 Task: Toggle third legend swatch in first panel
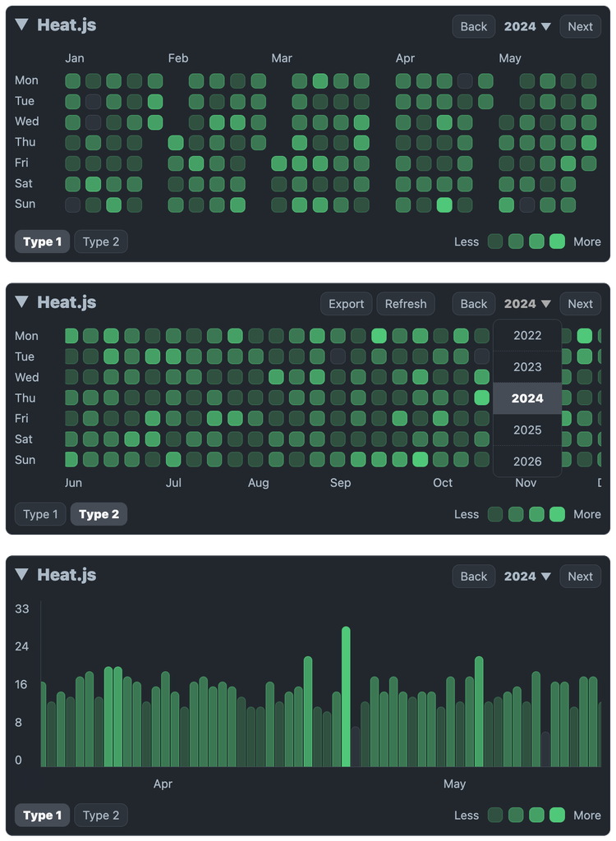536,241
